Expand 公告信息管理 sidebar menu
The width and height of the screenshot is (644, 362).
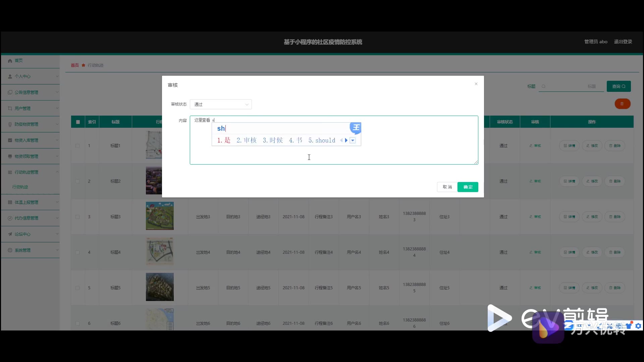30,93
